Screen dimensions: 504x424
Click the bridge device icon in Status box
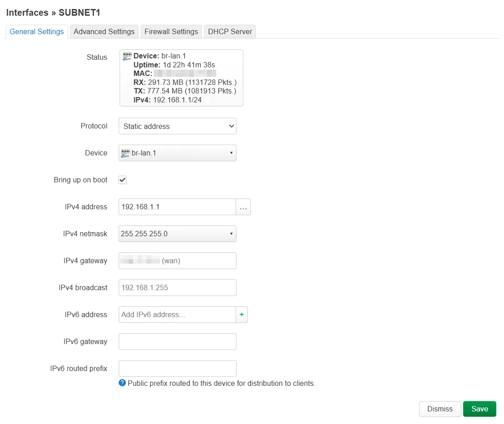(127, 57)
